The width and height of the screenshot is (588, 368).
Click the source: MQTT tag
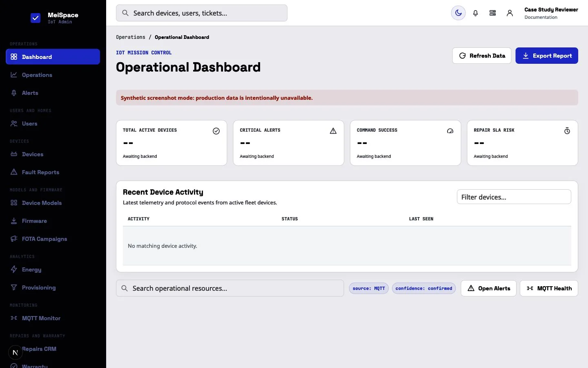pos(369,288)
